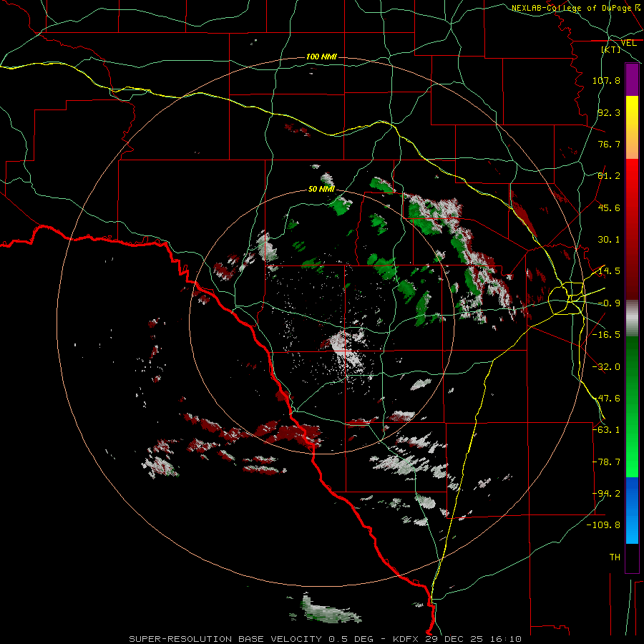The width and height of the screenshot is (644, 644).
Task: Click the 30.1 velocity scale value
Action: pyautogui.click(x=609, y=240)
